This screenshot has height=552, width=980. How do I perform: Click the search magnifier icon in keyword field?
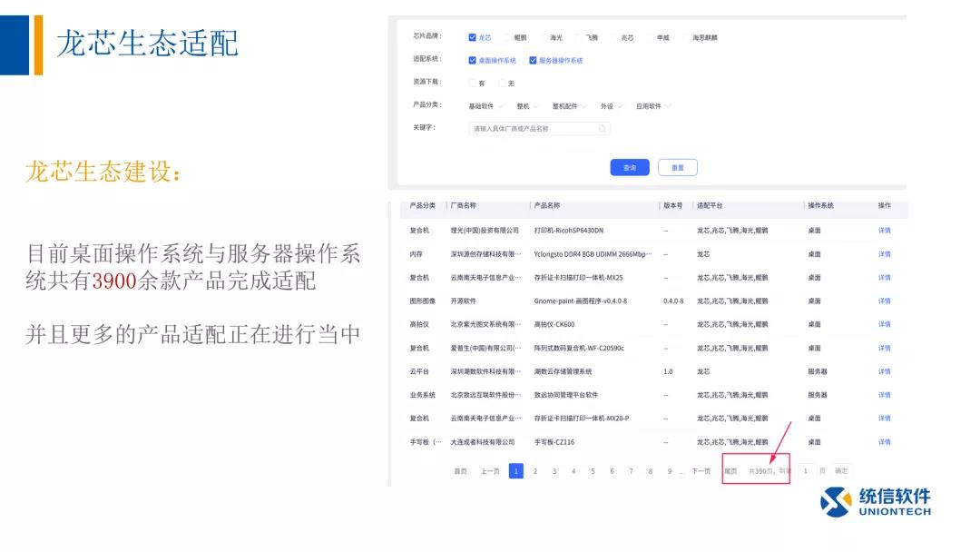[x=602, y=129]
